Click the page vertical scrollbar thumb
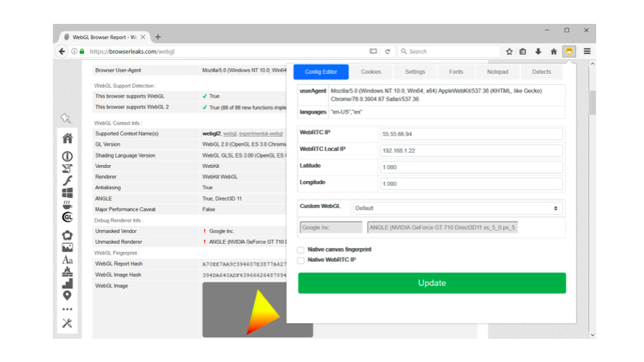 [593, 103]
